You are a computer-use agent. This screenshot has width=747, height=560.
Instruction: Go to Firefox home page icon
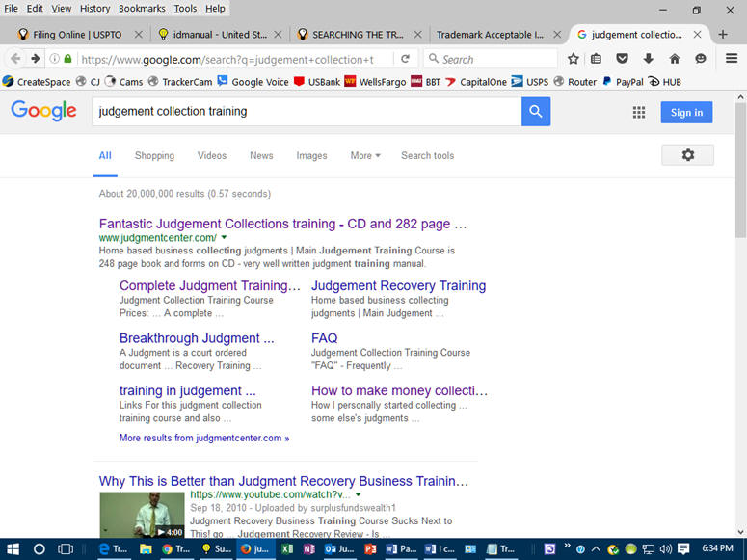[x=675, y=59]
